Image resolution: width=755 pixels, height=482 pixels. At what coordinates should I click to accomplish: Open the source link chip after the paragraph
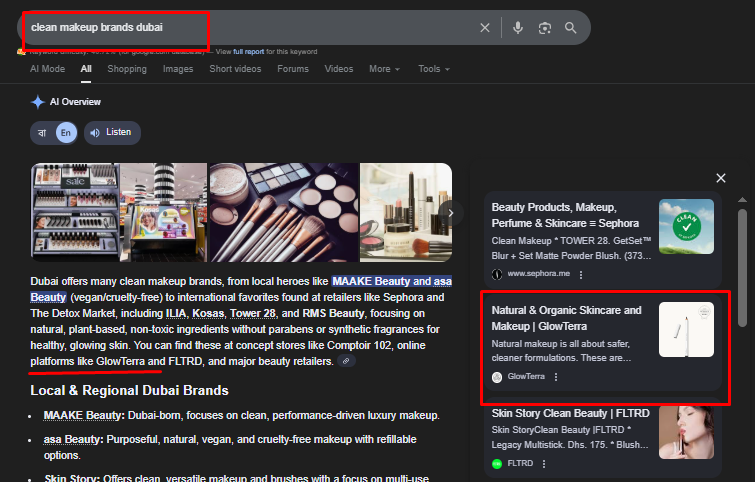tap(346, 361)
